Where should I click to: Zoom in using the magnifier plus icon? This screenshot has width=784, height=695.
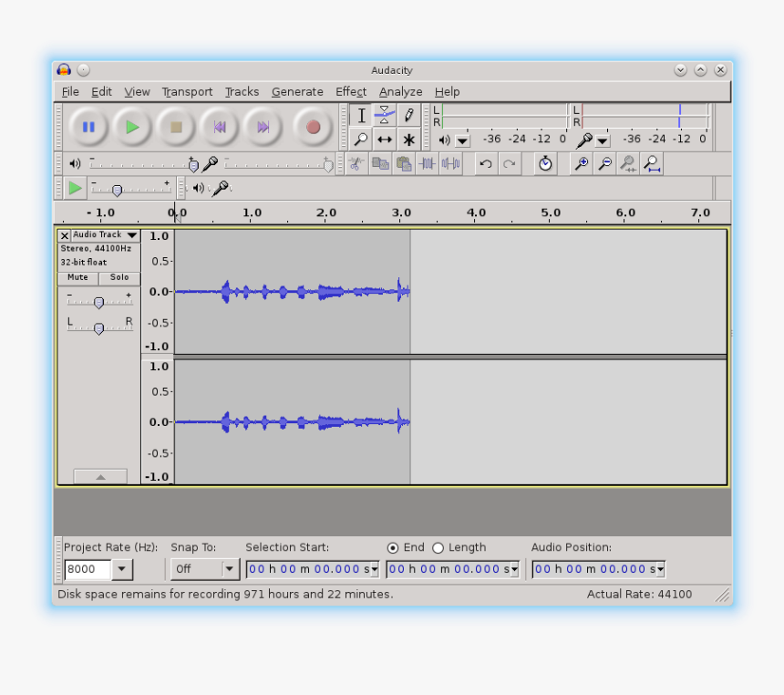581,163
